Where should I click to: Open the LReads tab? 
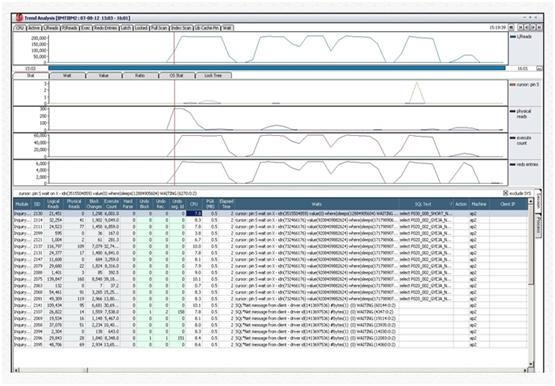click(51, 28)
